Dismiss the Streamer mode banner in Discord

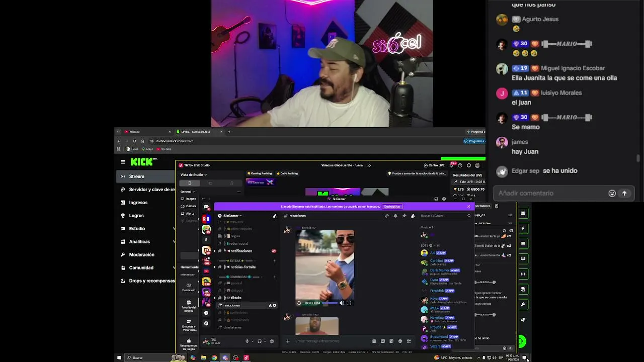[468, 207]
